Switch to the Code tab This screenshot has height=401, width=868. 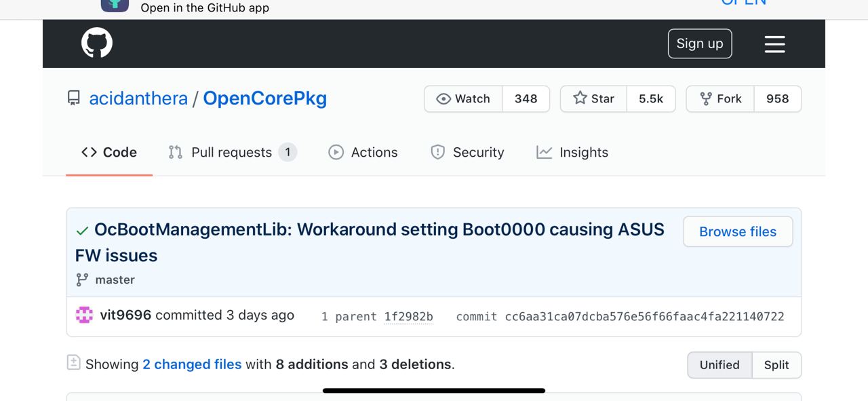coord(109,153)
